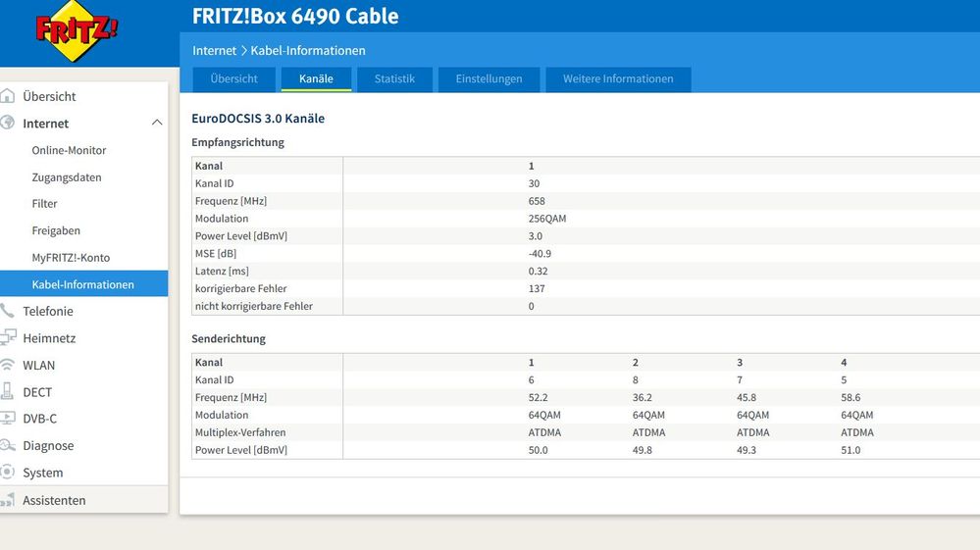Click the Internet breadcrumb link

(x=215, y=51)
